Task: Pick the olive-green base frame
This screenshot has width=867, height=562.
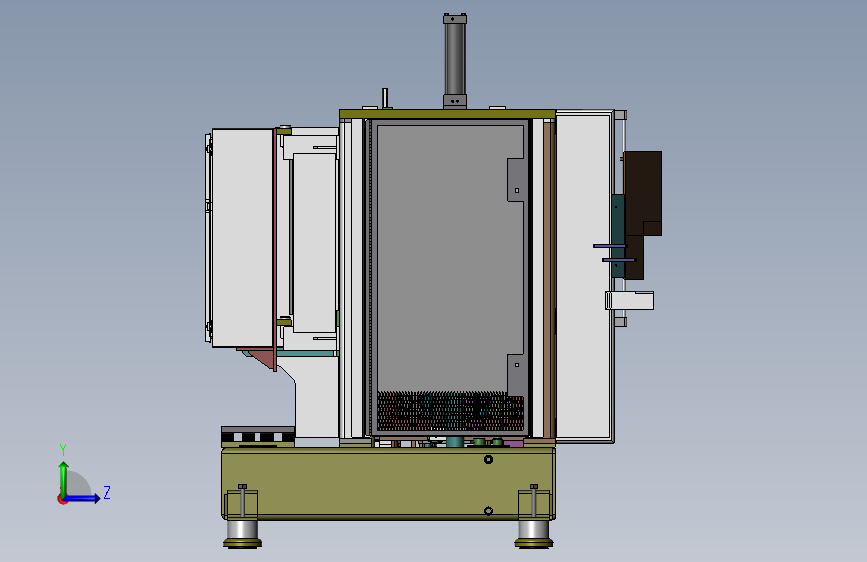Action: (x=388, y=483)
